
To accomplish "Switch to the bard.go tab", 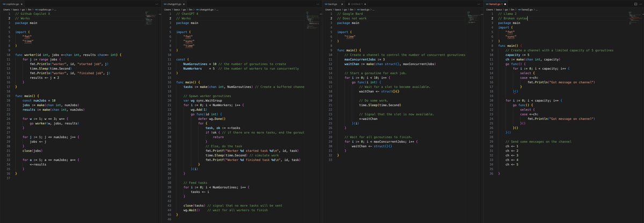I will pos(334,4).
